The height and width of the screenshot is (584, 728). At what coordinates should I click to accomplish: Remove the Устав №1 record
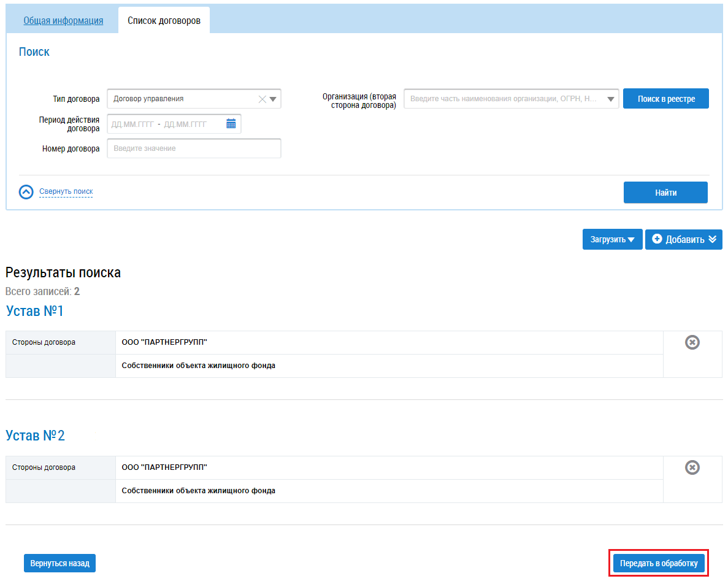[692, 343]
